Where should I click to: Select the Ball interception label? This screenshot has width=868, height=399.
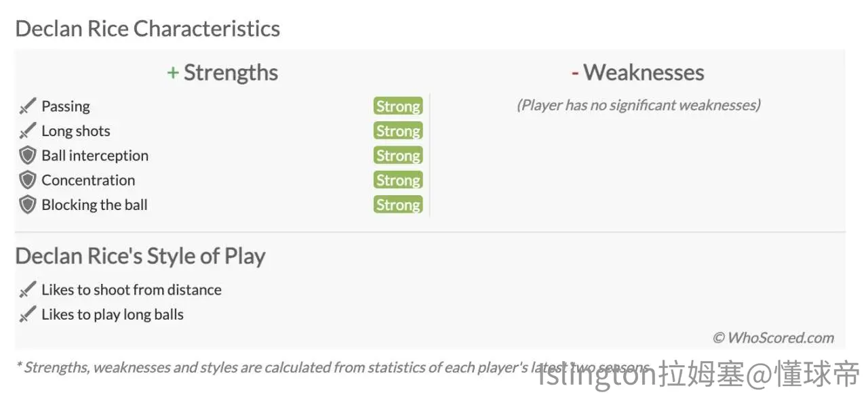95,156
